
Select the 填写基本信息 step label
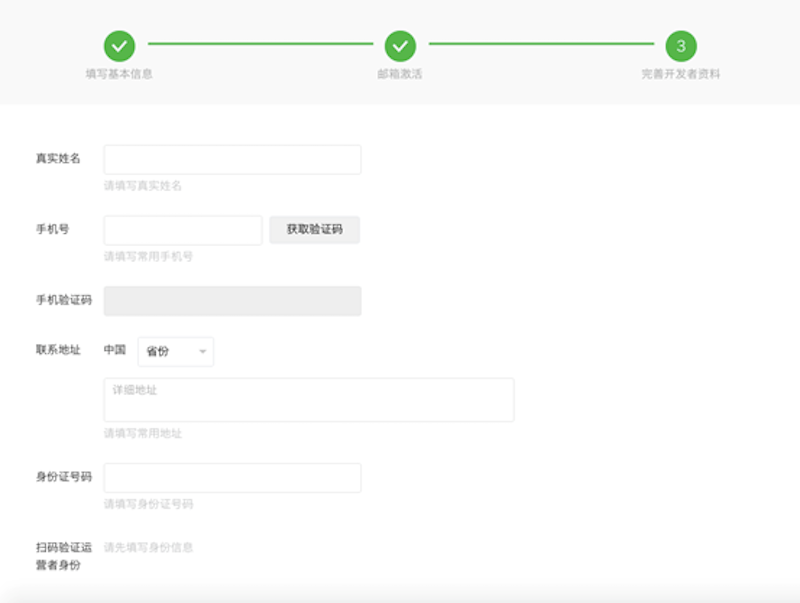pos(120,73)
